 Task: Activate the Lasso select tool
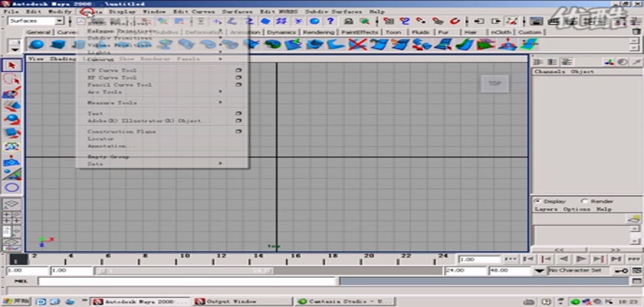pyautogui.click(x=11, y=79)
